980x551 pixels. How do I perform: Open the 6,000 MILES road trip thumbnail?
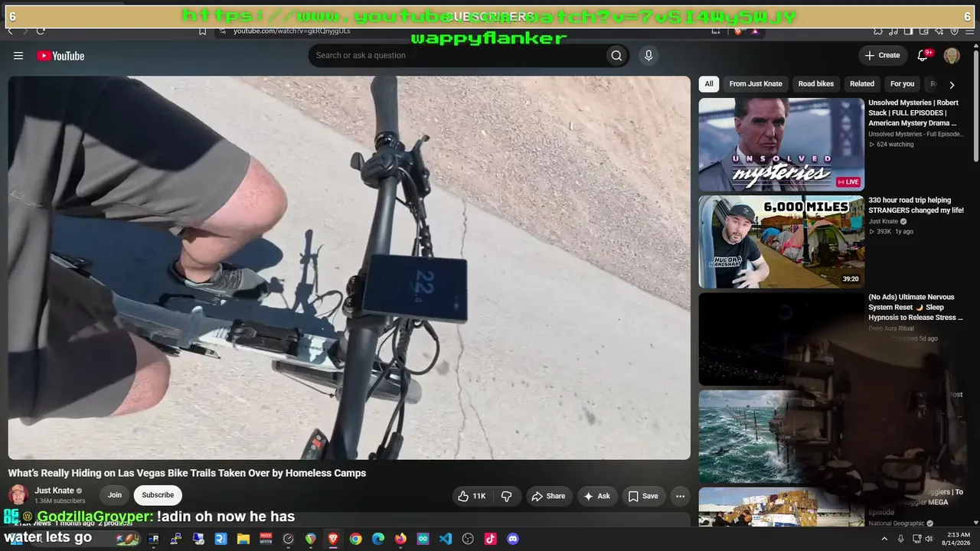click(x=781, y=242)
